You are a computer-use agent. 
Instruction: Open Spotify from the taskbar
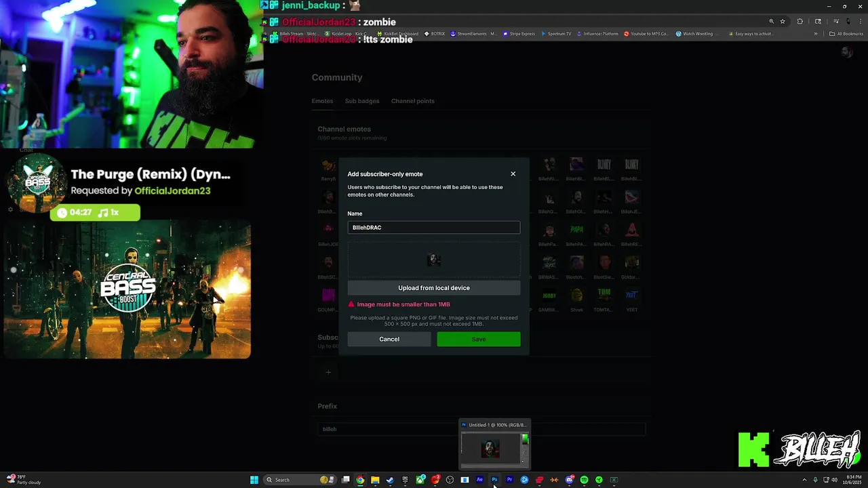(x=584, y=480)
